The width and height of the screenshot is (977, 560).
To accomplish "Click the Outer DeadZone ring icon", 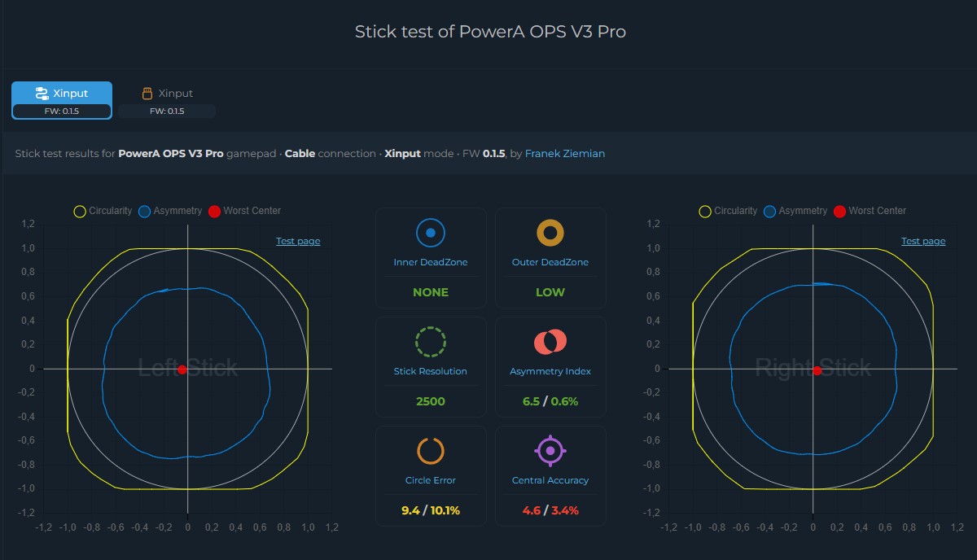I will [550, 233].
